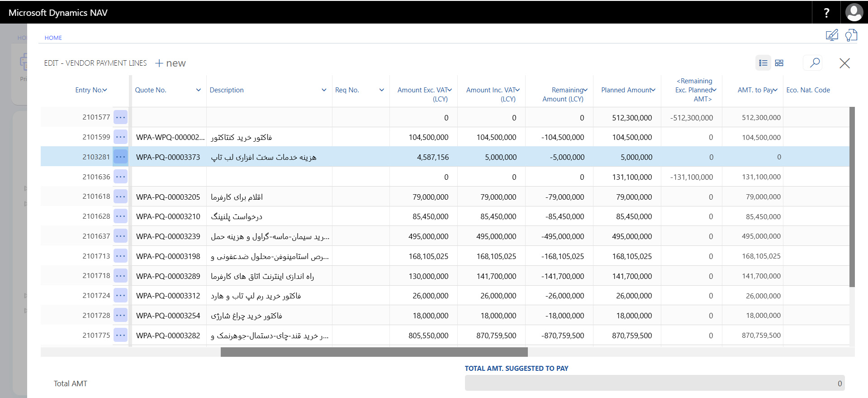Add a new payment line
This screenshot has width=868, height=398.
tap(171, 63)
